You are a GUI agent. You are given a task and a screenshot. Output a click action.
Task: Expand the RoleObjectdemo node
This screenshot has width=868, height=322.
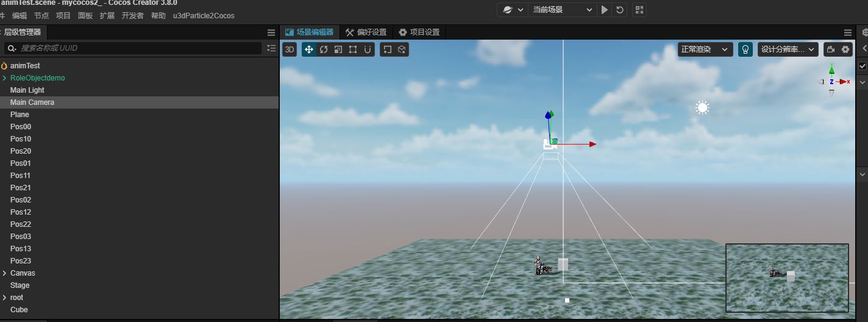coord(4,78)
